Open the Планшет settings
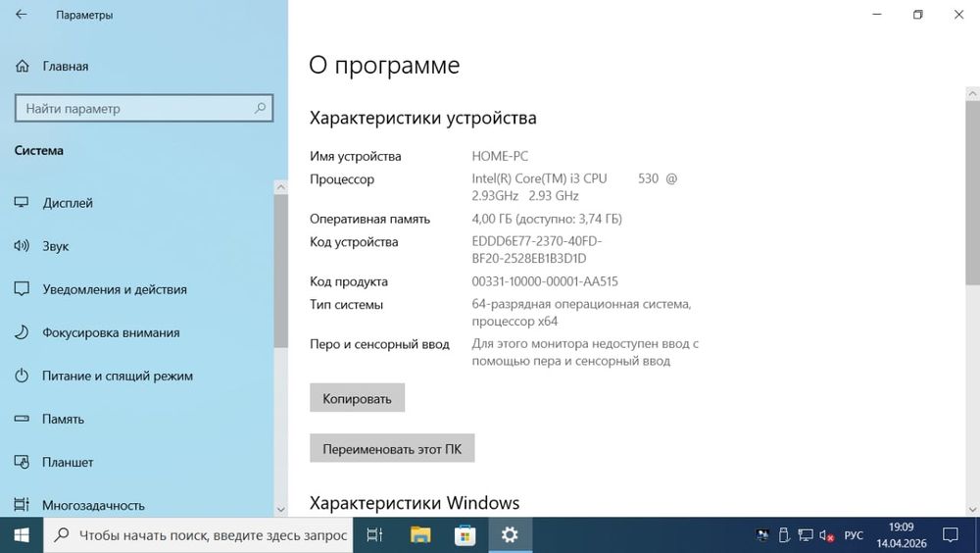Image resolution: width=980 pixels, height=553 pixels. pyautogui.click(x=54, y=462)
